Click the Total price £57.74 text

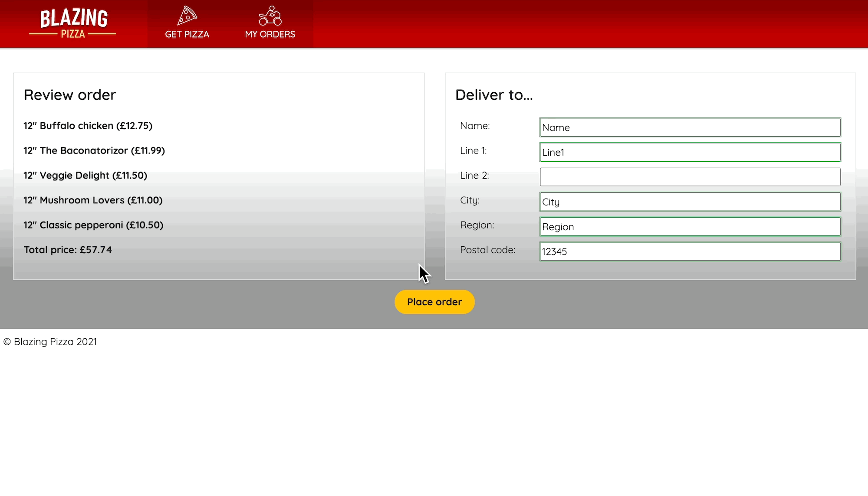coord(68,249)
